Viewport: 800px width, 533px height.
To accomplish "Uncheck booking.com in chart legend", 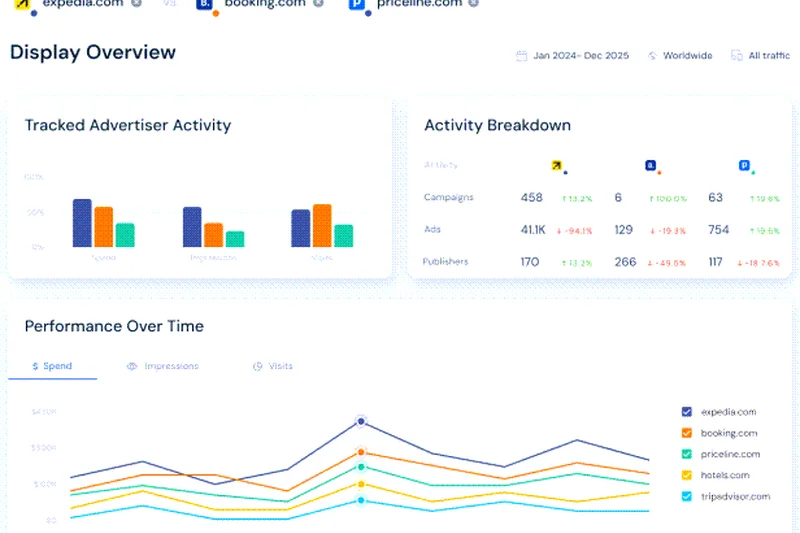I will 687,433.
